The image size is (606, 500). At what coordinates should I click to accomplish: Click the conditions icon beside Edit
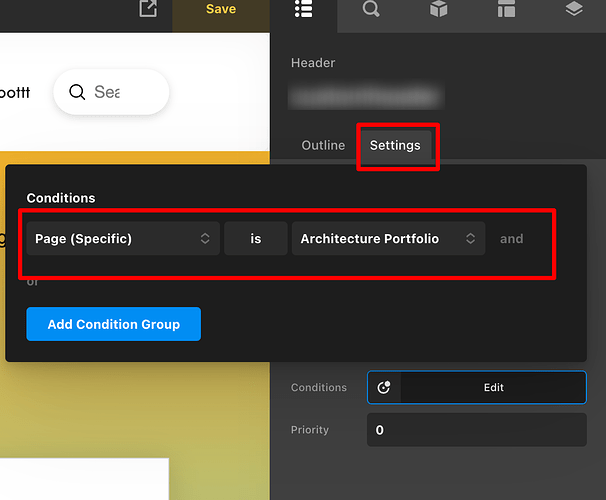coord(384,388)
